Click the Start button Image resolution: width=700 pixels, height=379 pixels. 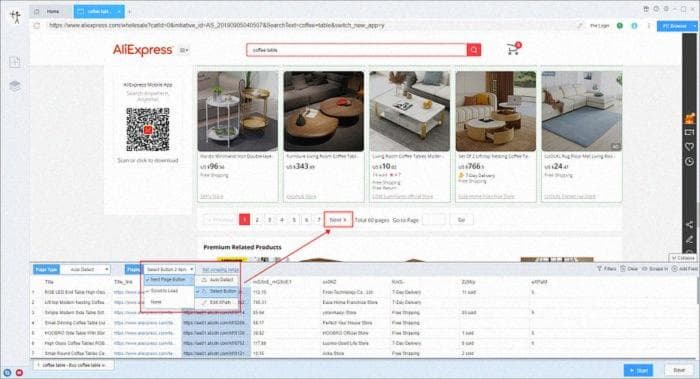[638, 370]
